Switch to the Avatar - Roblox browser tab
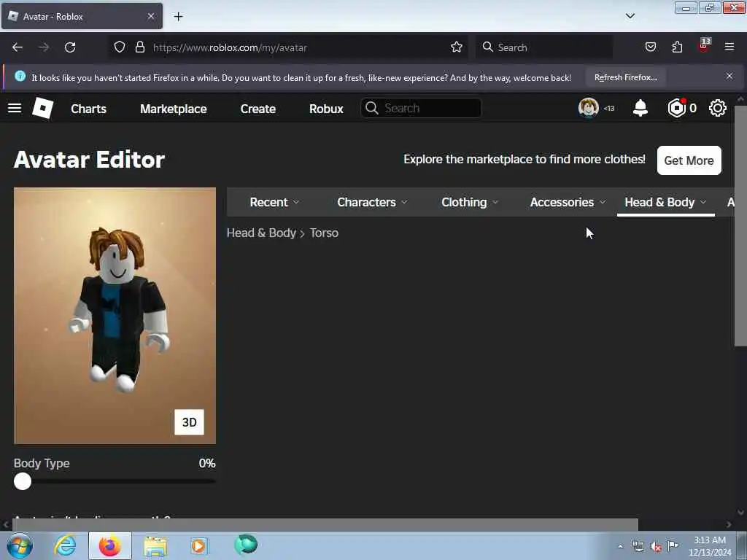Screen dimensions: 747x560 (82, 16)
